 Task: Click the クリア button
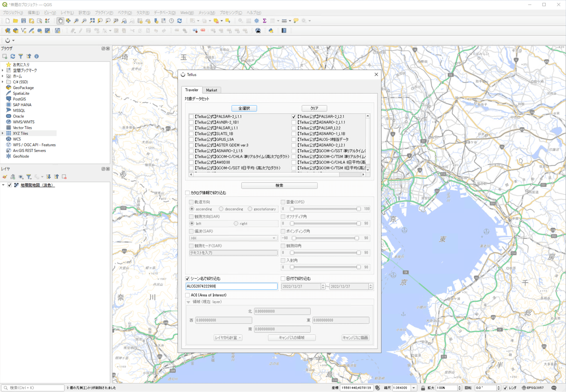(x=314, y=108)
